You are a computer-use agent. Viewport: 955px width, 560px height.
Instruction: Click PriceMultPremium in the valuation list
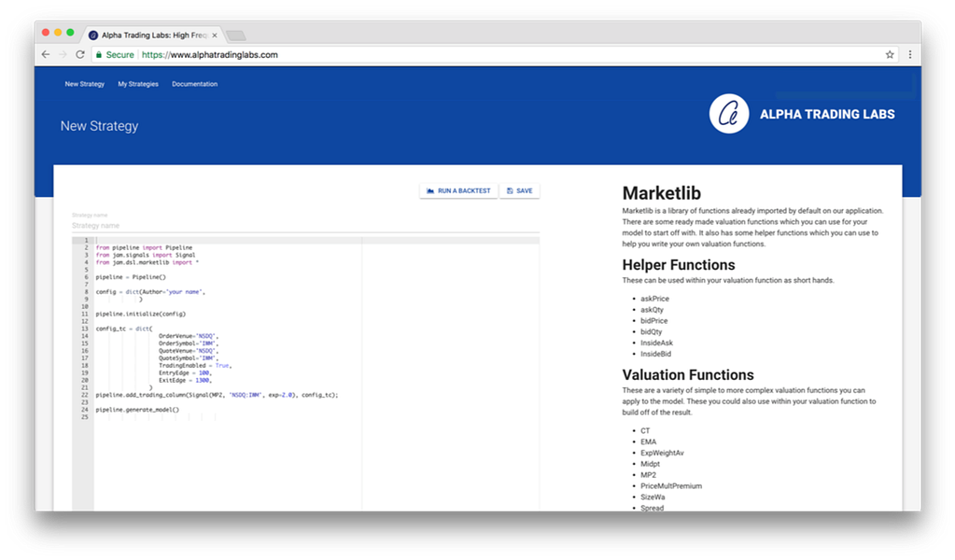pyautogui.click(x=671, y=485)
